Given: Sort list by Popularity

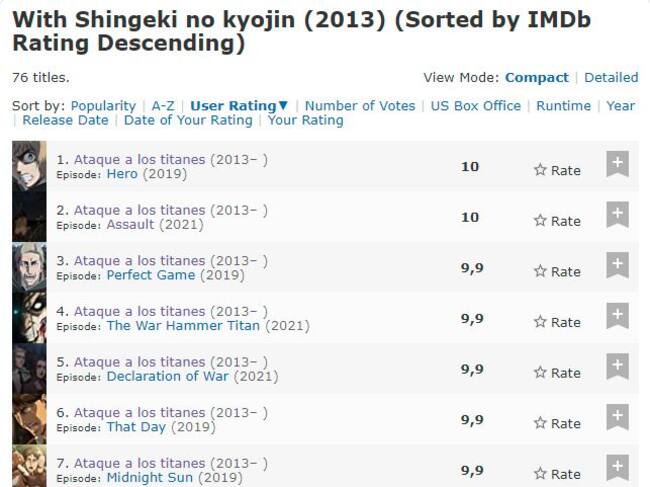Looking at the screenshot, I should click(x=103, y=106).
